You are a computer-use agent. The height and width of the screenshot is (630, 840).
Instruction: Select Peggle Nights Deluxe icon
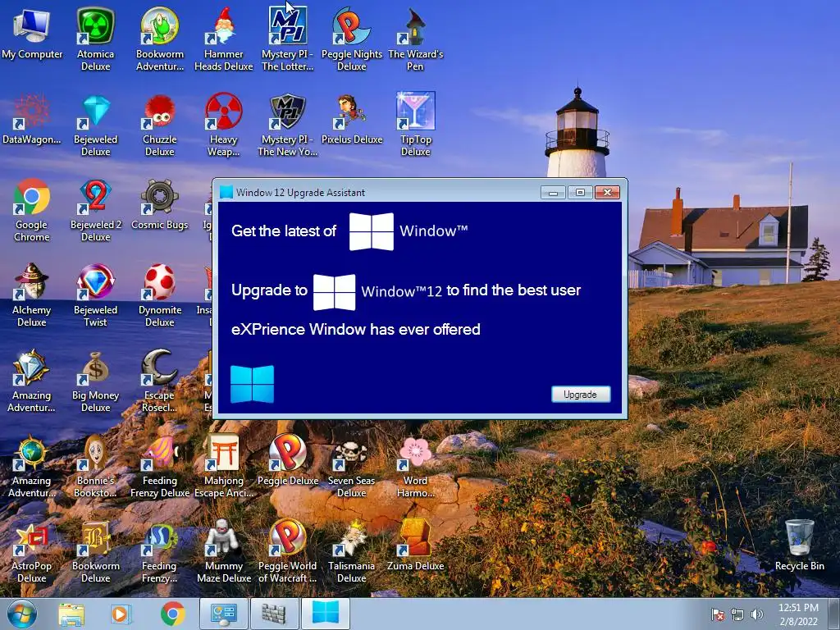(351, 39)
